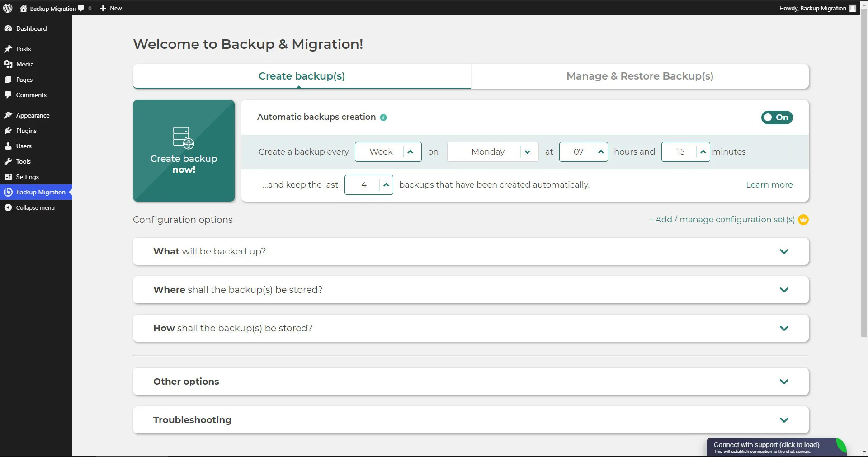The image size is (868, 457).
Task: Click the WordPress logo icon
Action: 8,8
